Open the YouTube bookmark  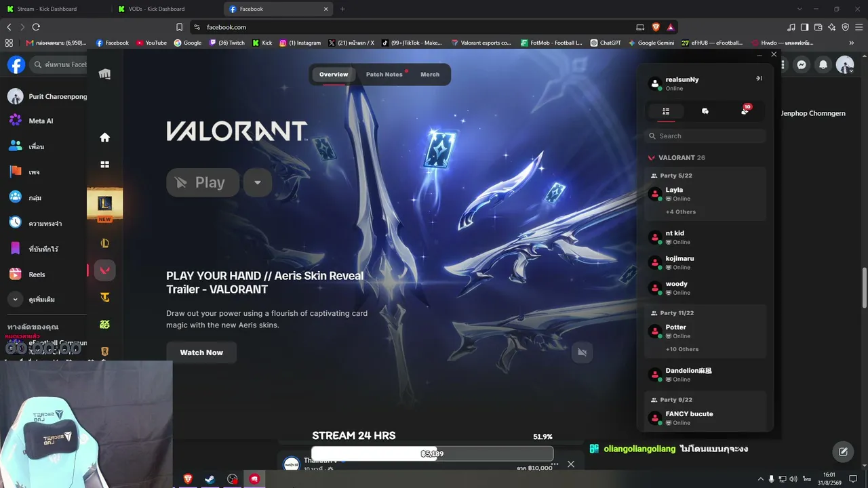(151, 43)
